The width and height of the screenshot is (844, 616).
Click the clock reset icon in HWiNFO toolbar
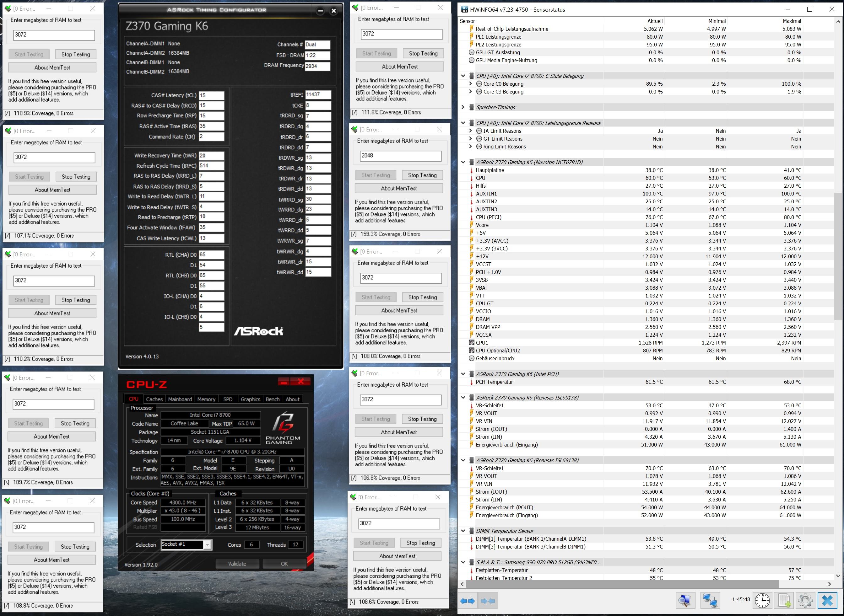coord(762,600)
